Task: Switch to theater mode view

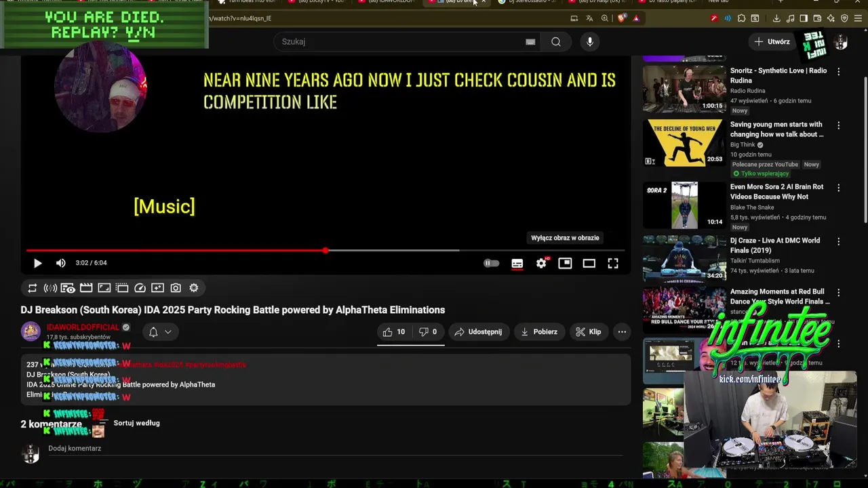Action: (589, 263)
